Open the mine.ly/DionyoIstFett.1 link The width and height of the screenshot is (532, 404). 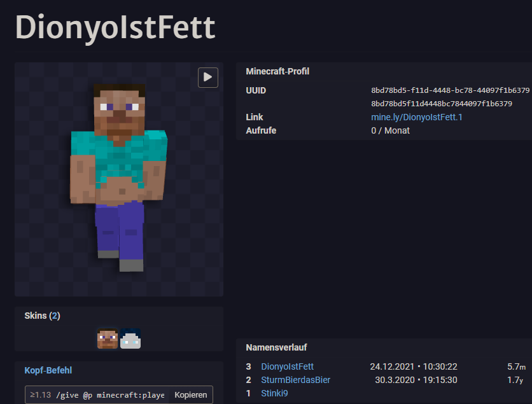[x=417, y=117]
